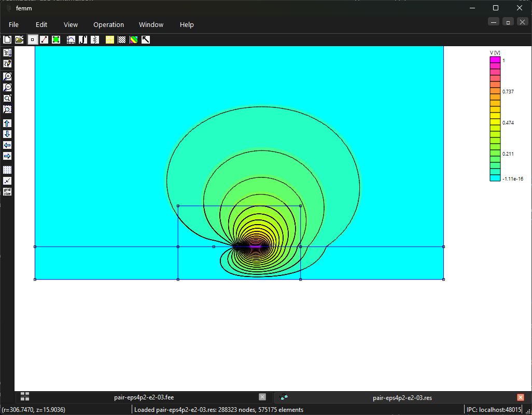Click the list with down-arrow icon

point(7,52)
